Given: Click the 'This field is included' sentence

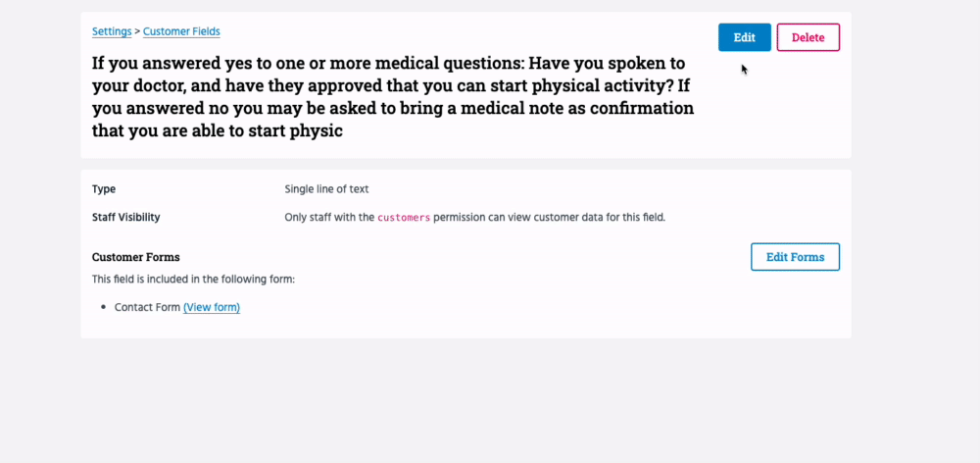Looking at the screenshot, I should [x=193, y=279].
